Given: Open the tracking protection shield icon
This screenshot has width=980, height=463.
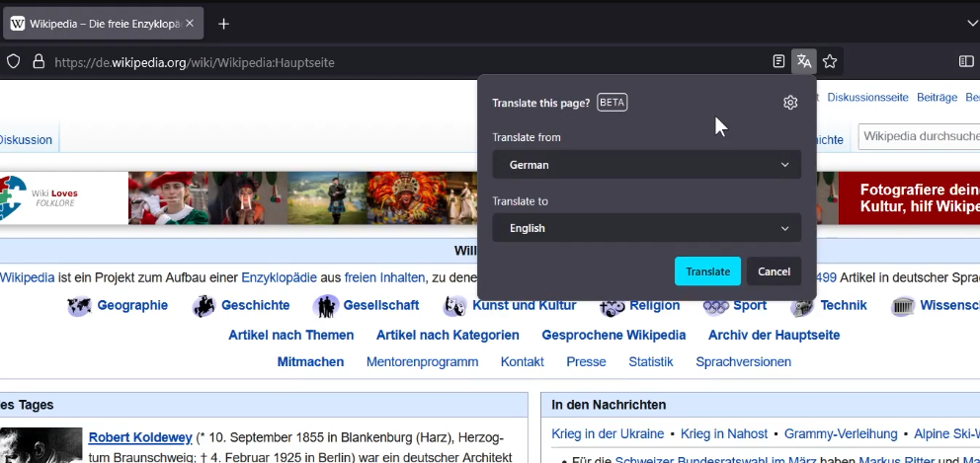Looking at the screenshot, I should tap(13, 61).
